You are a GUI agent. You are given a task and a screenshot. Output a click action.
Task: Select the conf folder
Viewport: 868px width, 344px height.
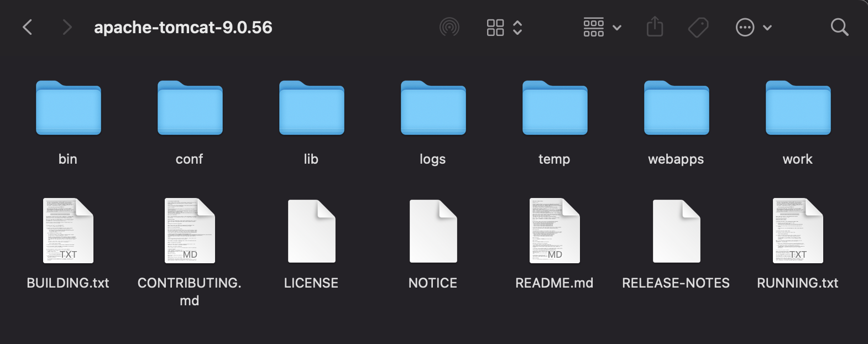point(190,108)
